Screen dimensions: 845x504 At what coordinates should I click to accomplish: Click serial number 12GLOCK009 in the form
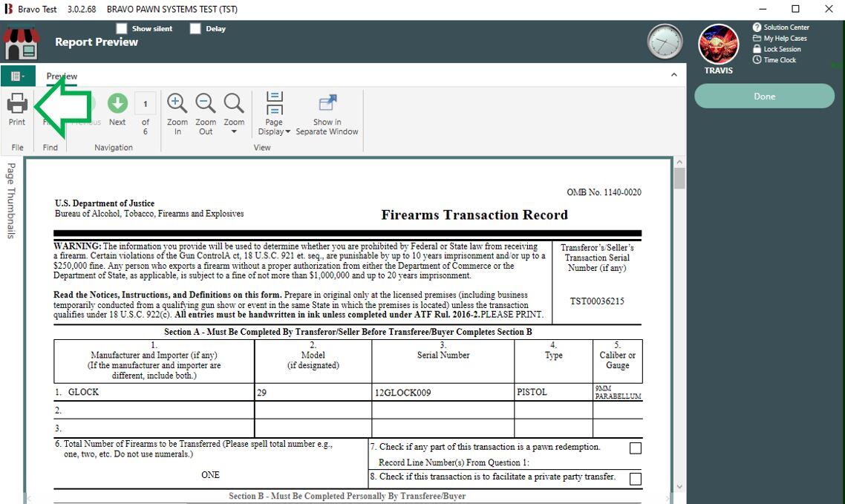point(403,393)
